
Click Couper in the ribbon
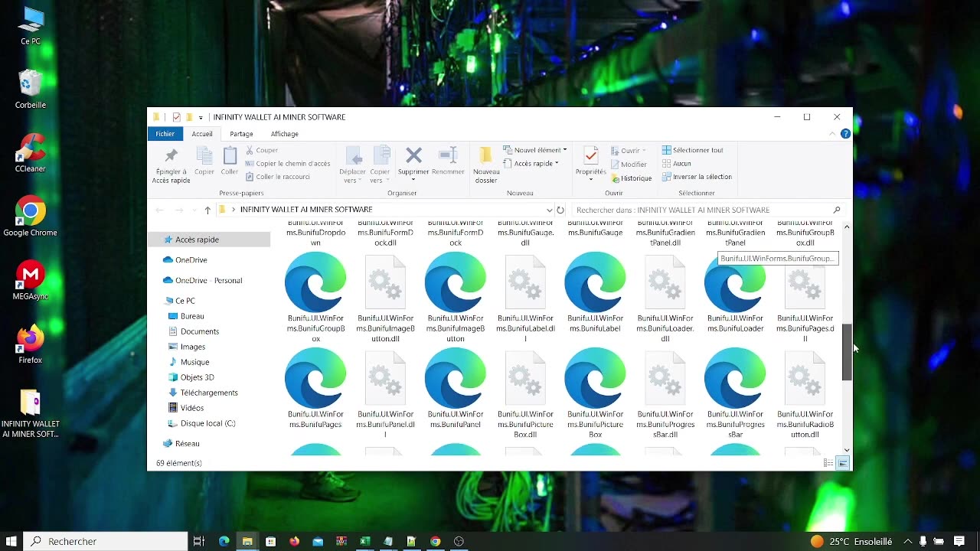pyautogui.click(x=262, y=151)
